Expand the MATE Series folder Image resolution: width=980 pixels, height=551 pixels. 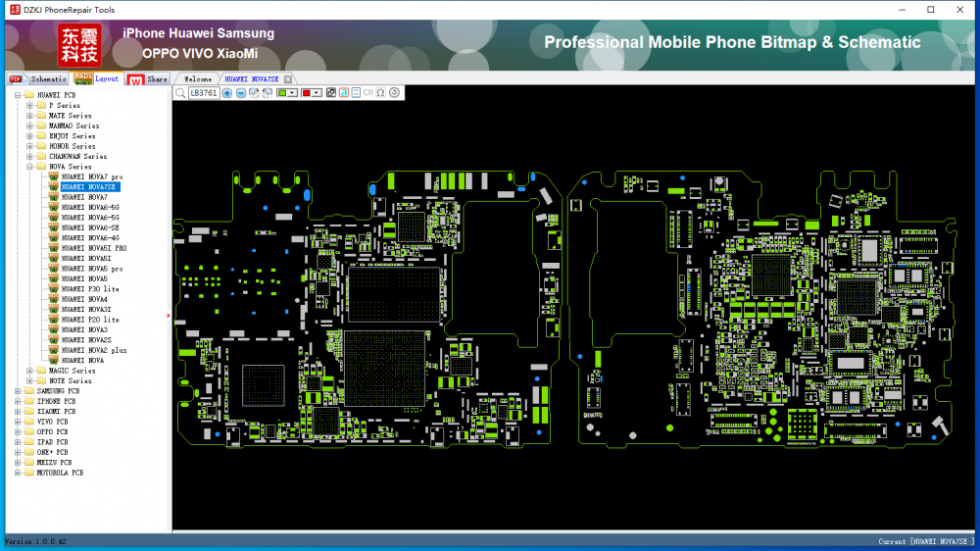[29, 116]
